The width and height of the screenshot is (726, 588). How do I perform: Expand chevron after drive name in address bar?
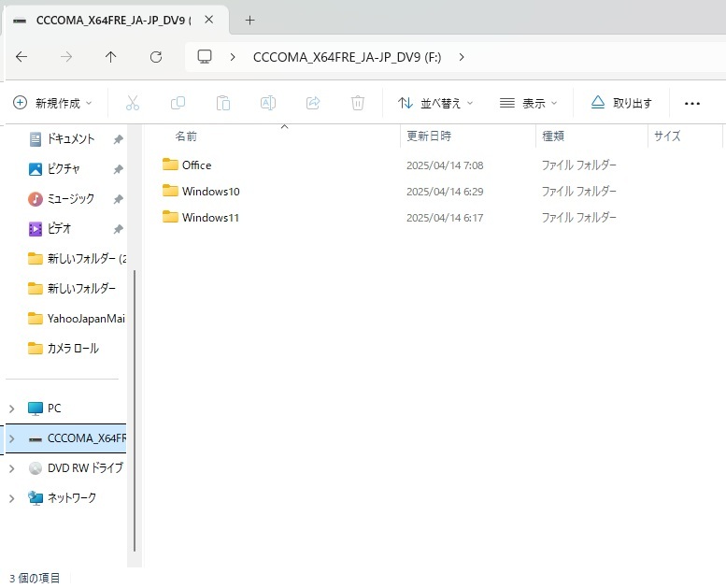(462, 57)
